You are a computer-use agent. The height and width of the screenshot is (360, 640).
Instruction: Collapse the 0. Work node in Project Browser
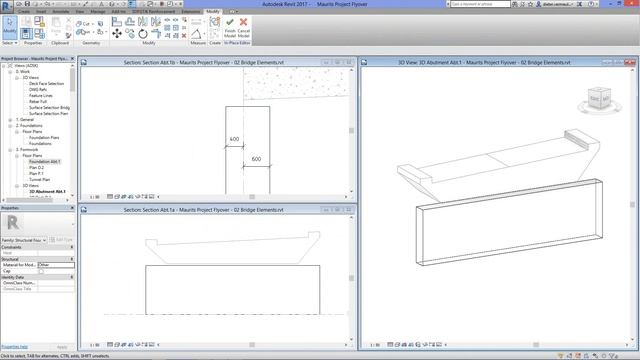(x=10, y=71)
